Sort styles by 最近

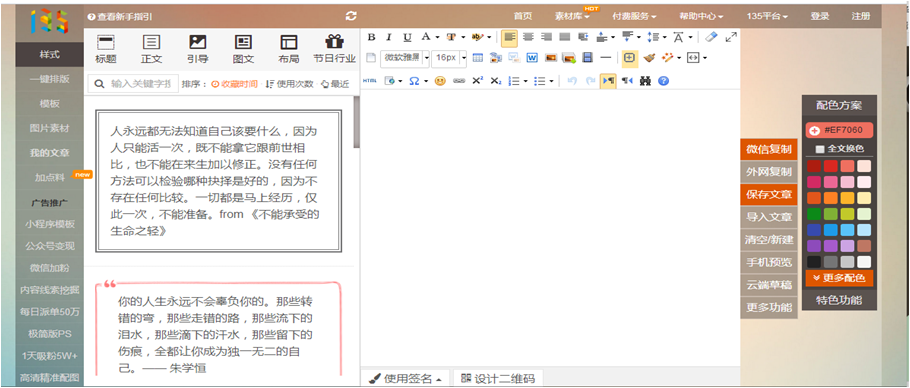335,84
